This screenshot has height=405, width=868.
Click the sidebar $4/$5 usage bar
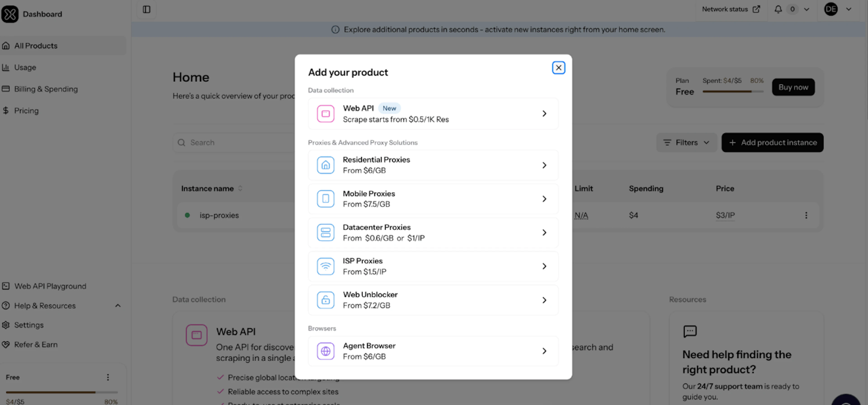[62, 392]
